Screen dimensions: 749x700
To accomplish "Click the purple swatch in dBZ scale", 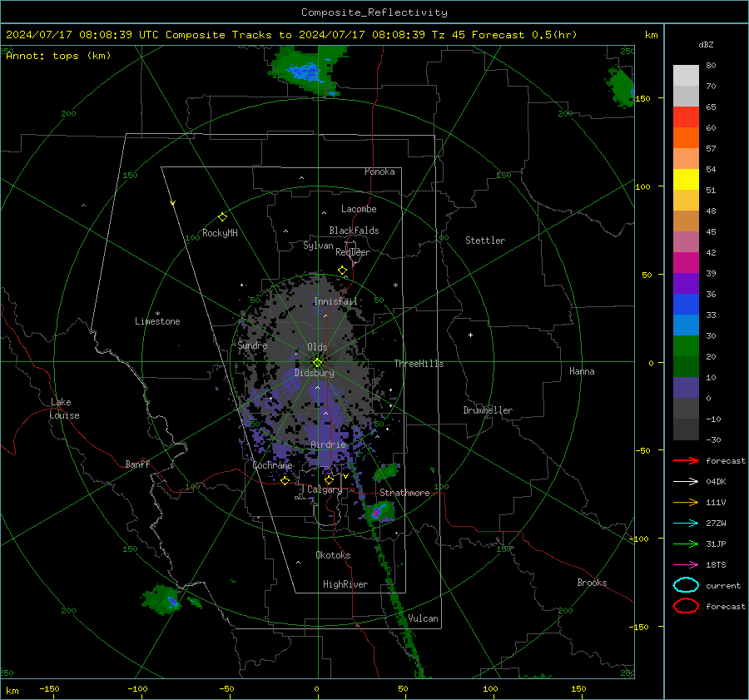I will (686, 283).
